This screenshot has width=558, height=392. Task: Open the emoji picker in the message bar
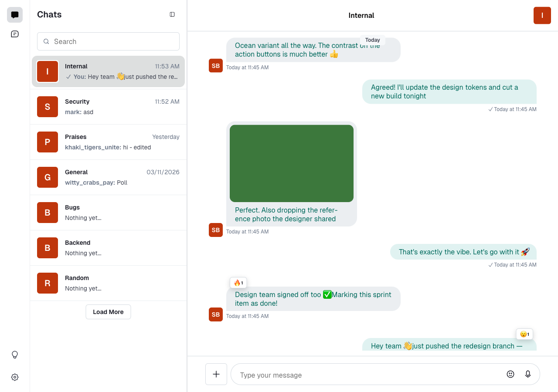tap(510, 374)
